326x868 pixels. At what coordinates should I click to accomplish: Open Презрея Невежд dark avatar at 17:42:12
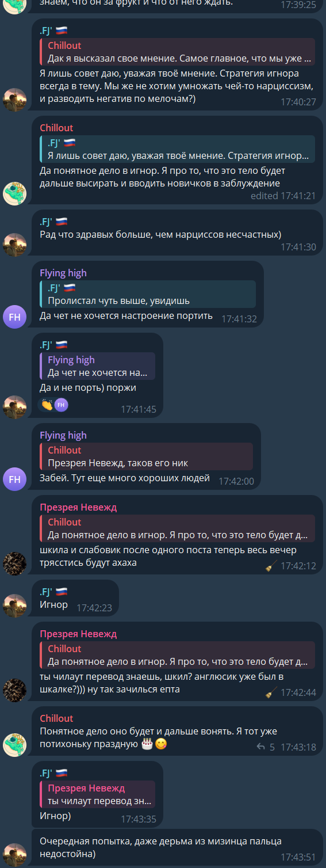point(14,564)
